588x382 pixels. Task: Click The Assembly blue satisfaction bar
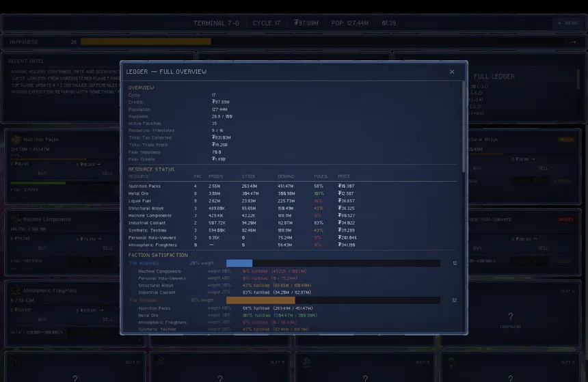point(239,263)
